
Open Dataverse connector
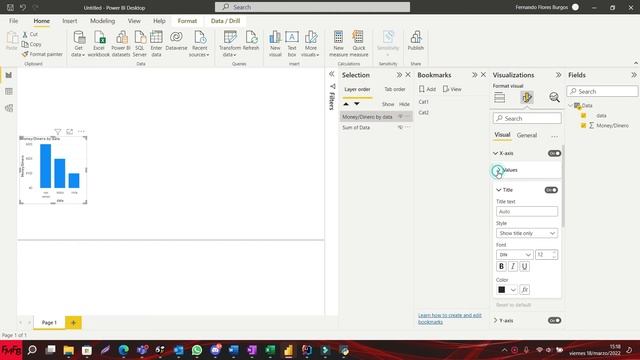pos(176,41)
